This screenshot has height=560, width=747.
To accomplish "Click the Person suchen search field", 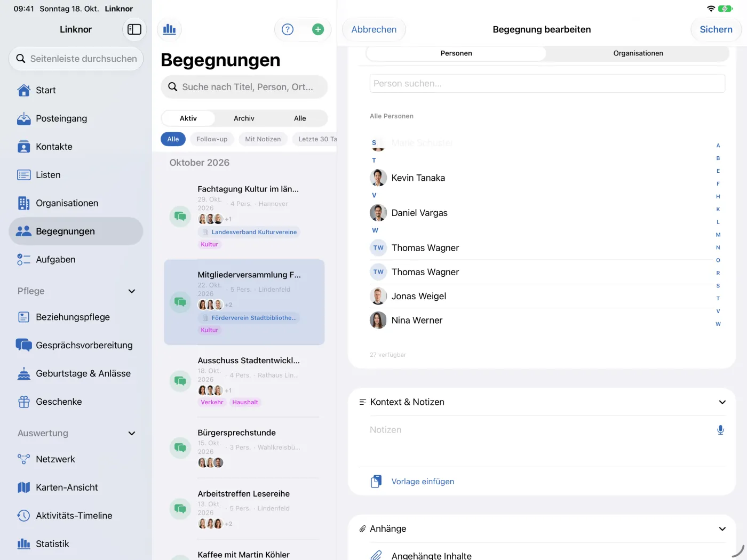I will point(547,84).
